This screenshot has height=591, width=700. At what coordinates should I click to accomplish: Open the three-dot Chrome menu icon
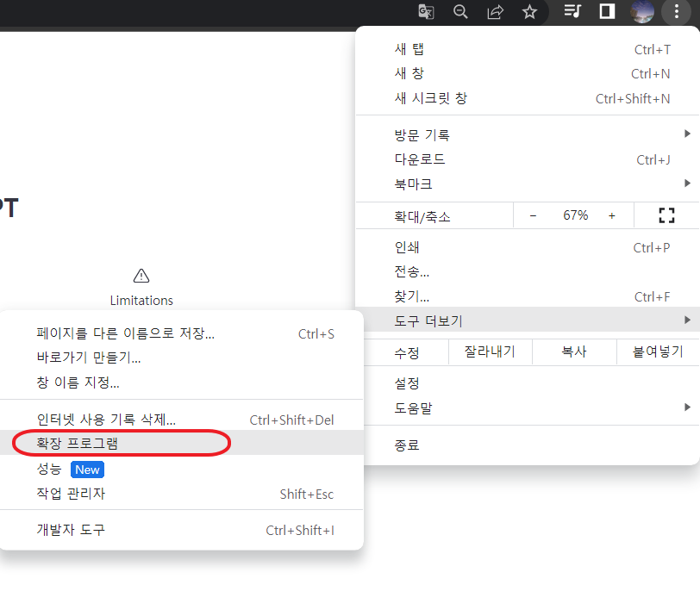[676, 12]
